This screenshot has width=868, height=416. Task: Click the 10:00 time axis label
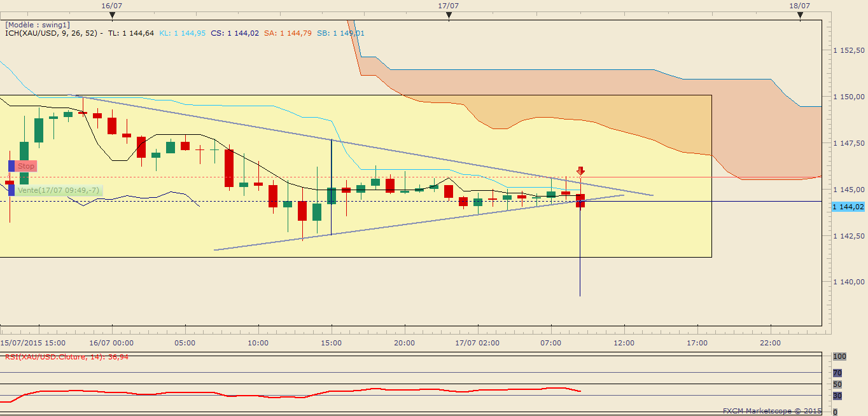pyautogui.click(x=258, y=343)
